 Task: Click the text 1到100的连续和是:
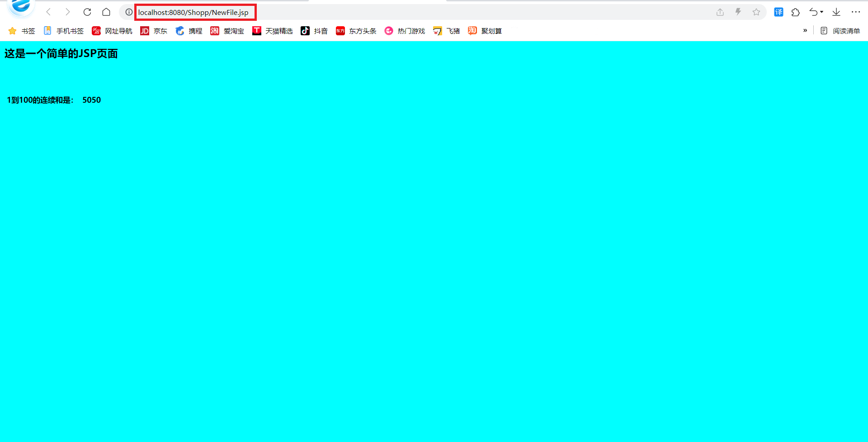[x=40, y=100]
